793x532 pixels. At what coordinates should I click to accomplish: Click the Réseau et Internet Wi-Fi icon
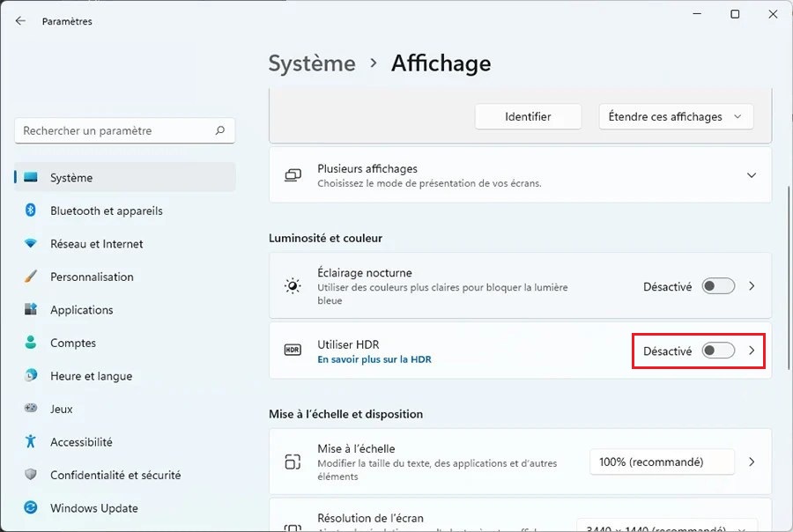pos(31,243)
